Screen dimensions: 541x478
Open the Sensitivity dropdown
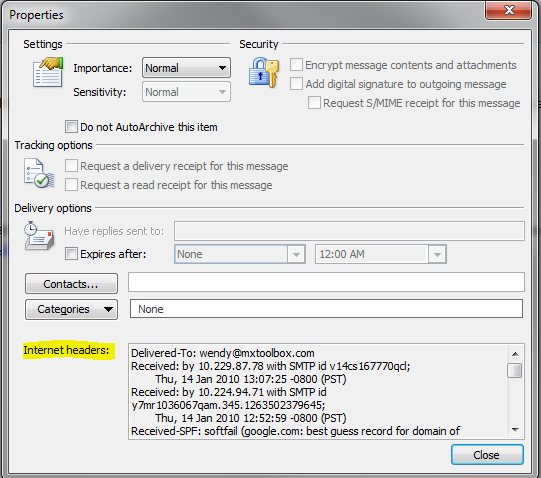click(186, 92)
